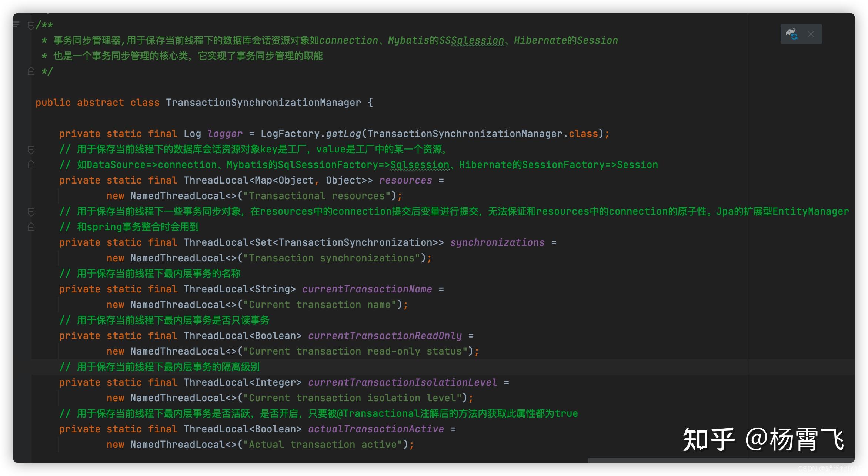Click fold marker next to the DataSource=>connection comment
This screenshot has width=868, height=476.
click(31, 165)
